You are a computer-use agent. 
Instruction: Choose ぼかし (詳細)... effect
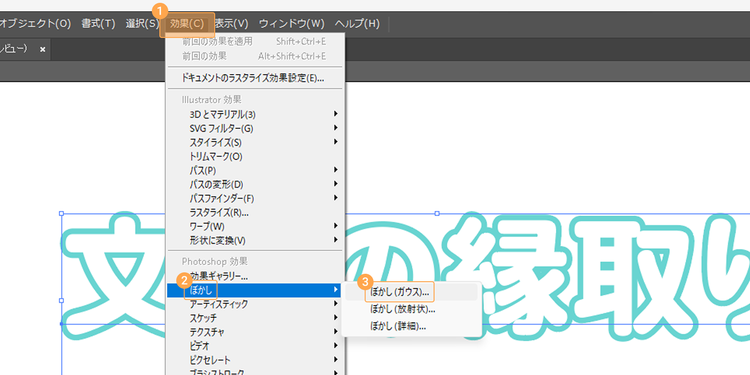point(411,327)
